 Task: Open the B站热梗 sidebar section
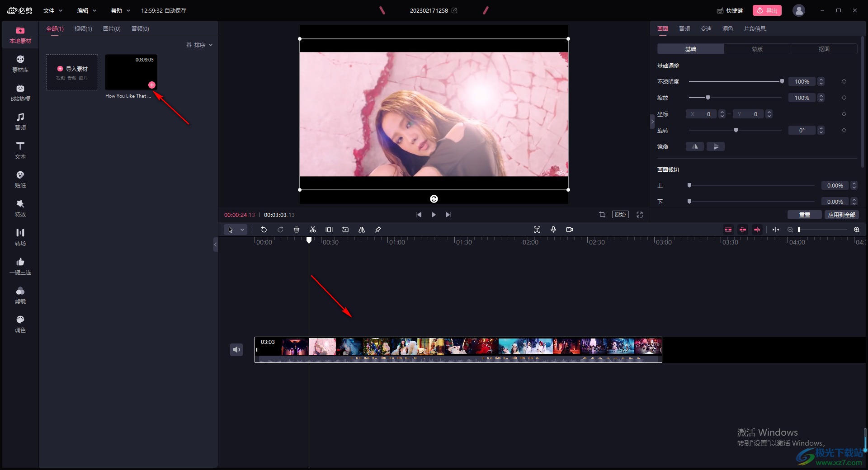(x=20, y=93)
